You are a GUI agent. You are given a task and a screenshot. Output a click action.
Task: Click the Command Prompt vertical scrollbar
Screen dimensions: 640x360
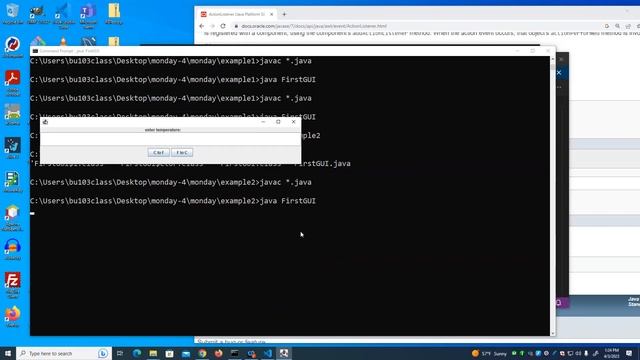pyautogui.click(x=553, y=196)
